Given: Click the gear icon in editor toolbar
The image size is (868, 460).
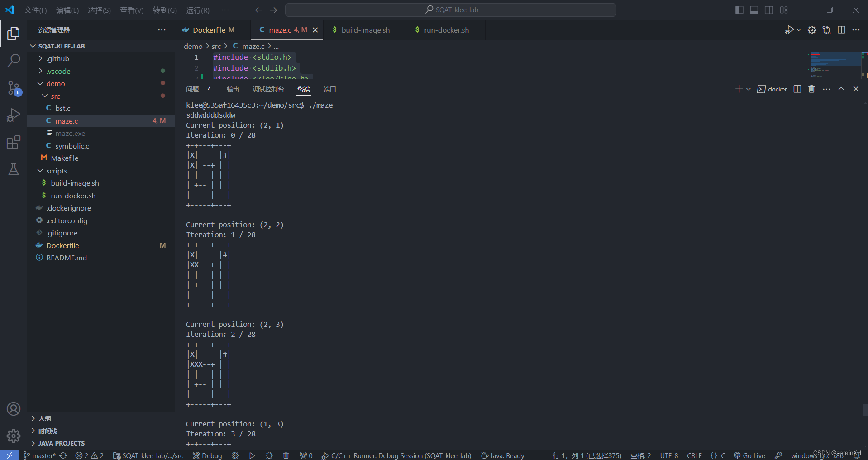Looking at the screenshot, I should tap(812, 30).
